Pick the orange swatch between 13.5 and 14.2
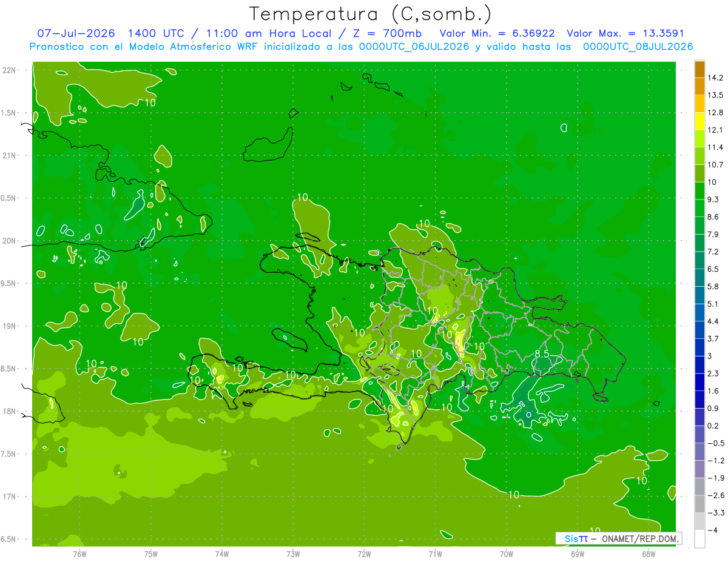 click(699, 87)
